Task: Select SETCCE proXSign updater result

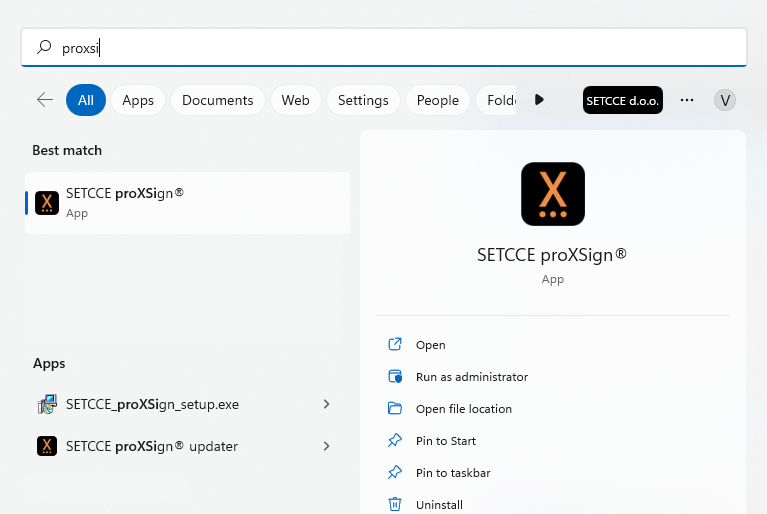Action: 187,446
